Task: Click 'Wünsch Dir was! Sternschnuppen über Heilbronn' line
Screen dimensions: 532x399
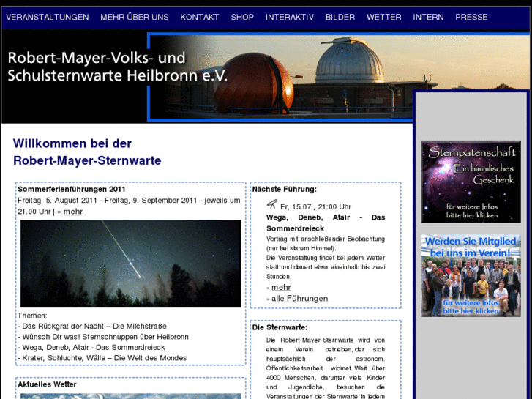Action: tap(103, 337)
